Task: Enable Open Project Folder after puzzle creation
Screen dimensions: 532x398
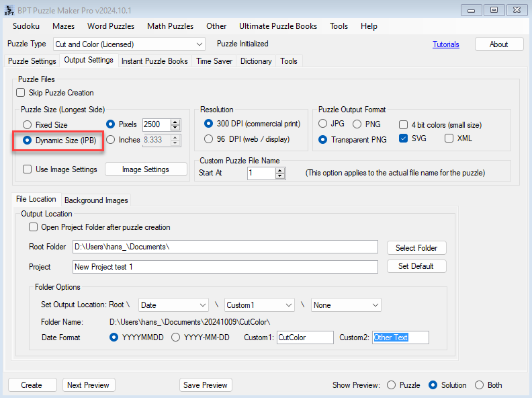Action: [34, 227]
